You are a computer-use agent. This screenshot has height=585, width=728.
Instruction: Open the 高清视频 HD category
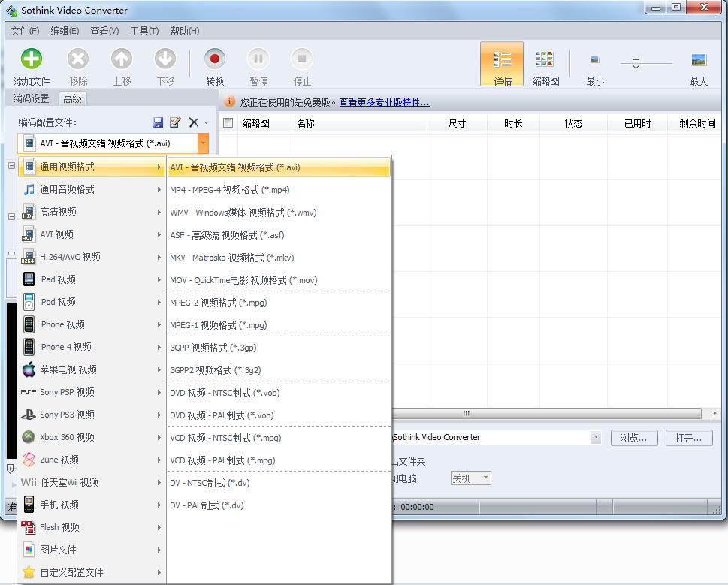91,212
